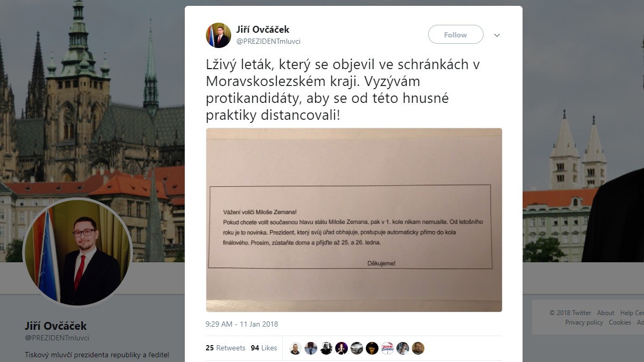Open the author name Jiří Ovčáček in tweet
Image resolution: width=644 pixels, height=362 pixels.
click(x=263, y=30)
